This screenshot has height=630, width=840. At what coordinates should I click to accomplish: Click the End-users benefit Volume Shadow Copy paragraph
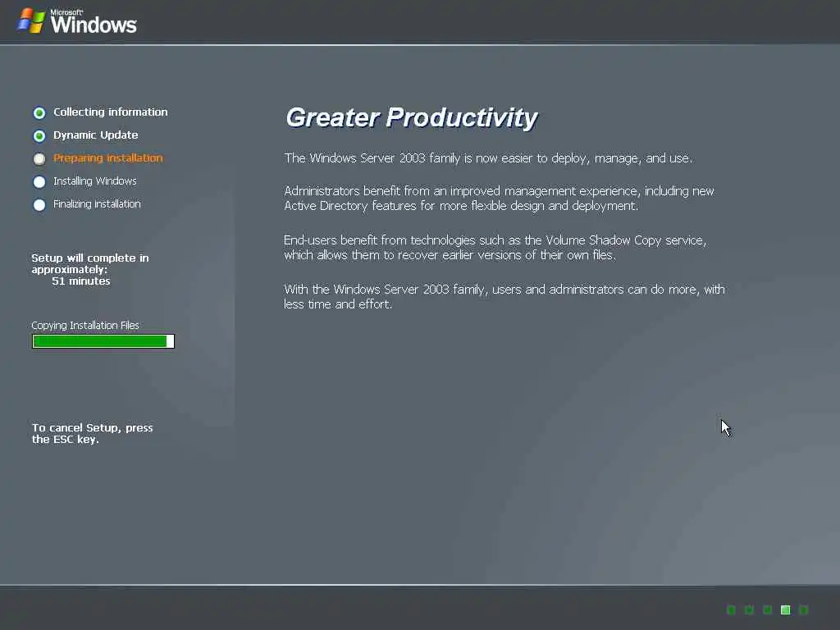pos(495,248)
